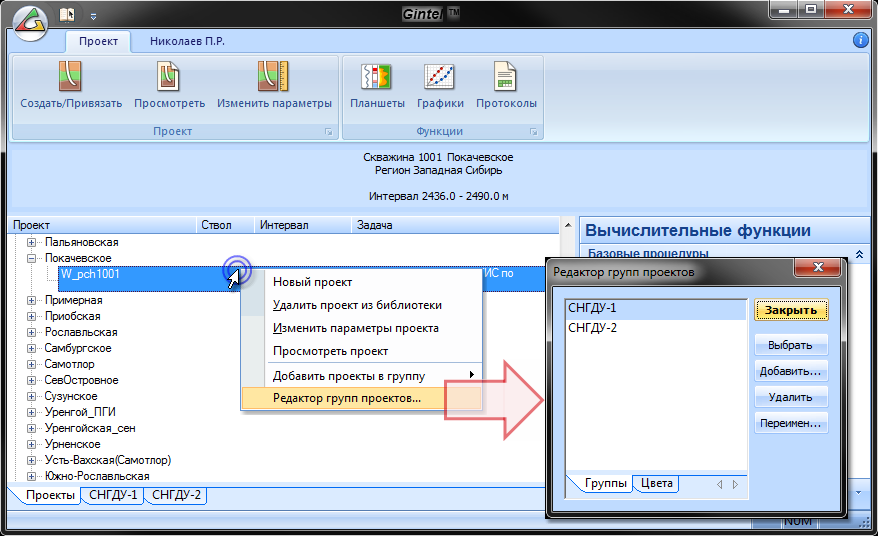Expand the Примерная tree node
The image size is (878, 536).
31,300
